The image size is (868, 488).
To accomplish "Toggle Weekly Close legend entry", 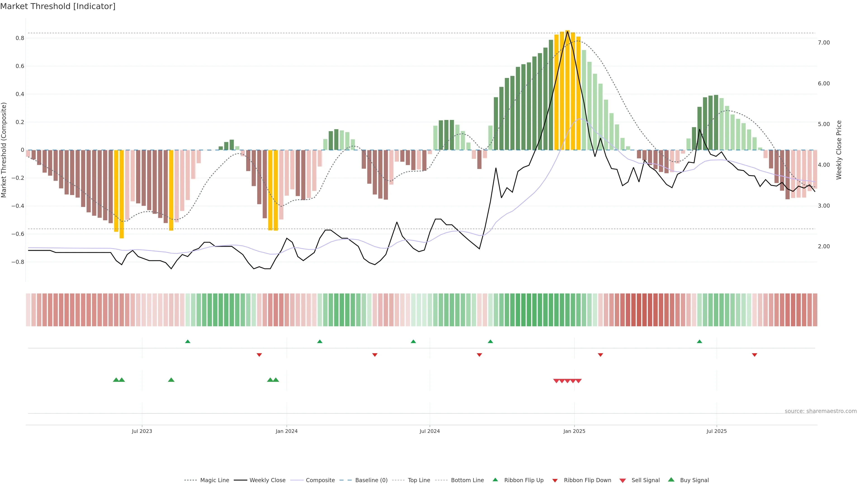I will (x=267, y=480).
